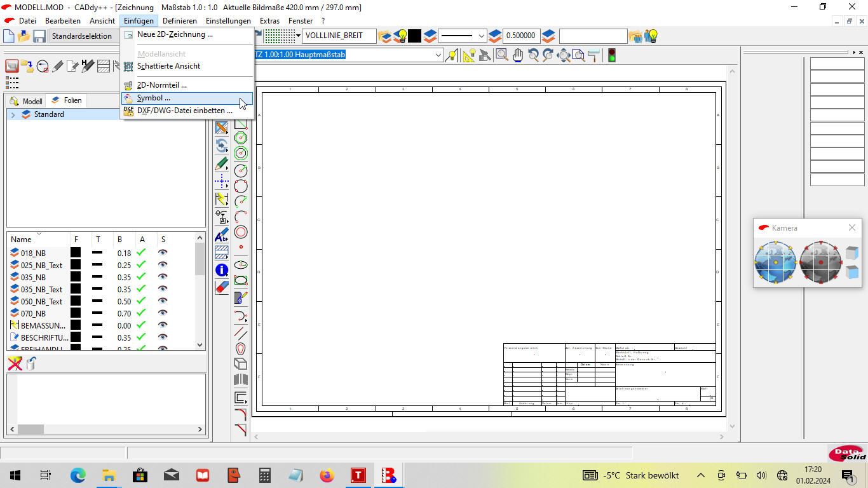
Task: Open the Einfügen menu
Action: pos(139,21)
